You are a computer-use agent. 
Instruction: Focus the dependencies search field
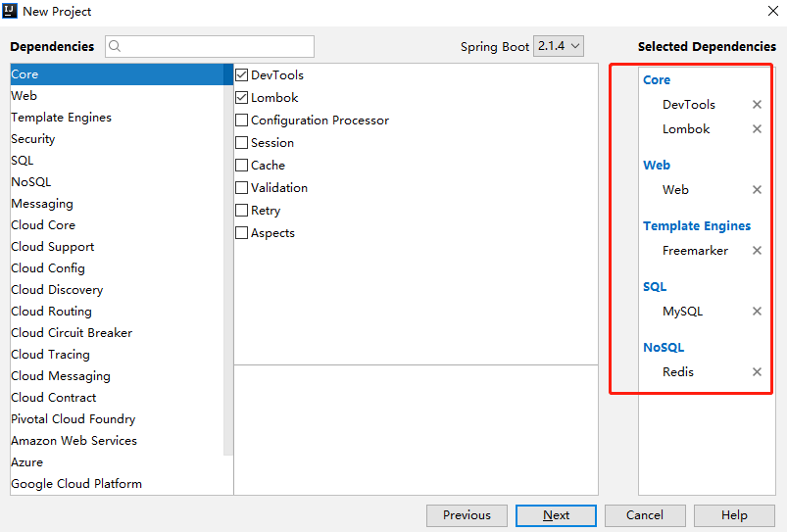[210, 46]
